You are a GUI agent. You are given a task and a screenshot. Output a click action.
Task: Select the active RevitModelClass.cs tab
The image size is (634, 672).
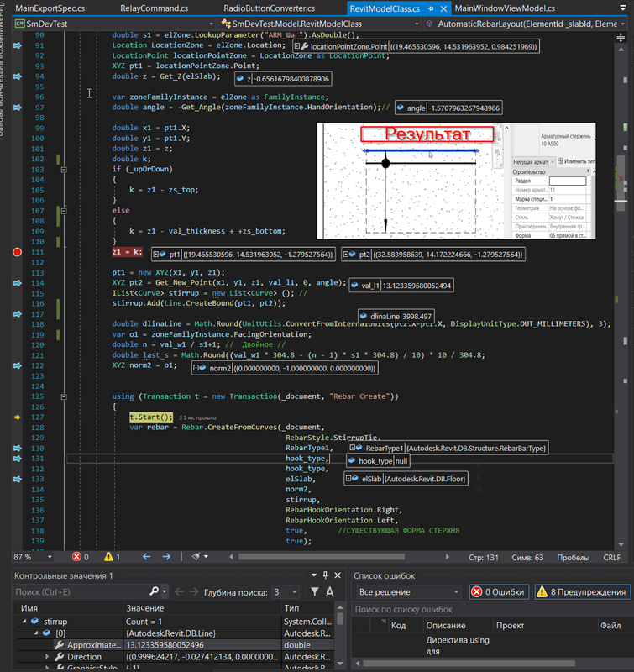click(x=385, y=8)
